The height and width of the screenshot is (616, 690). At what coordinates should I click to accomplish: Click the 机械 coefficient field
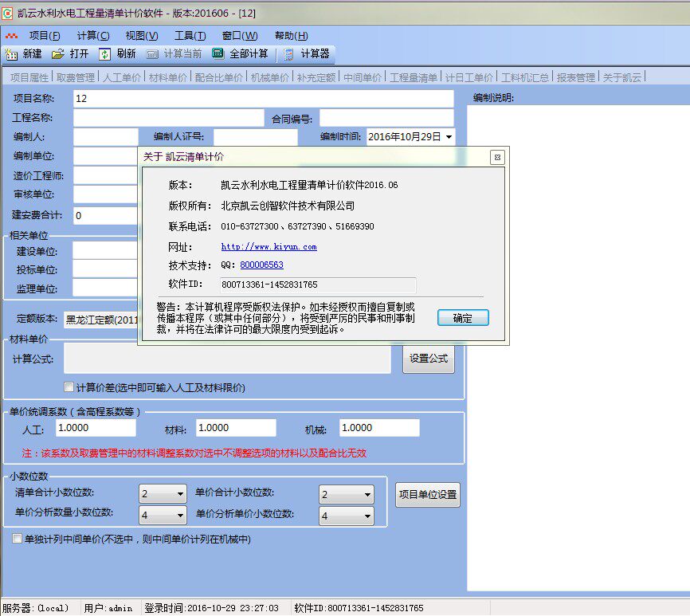(x=379, y=428)
